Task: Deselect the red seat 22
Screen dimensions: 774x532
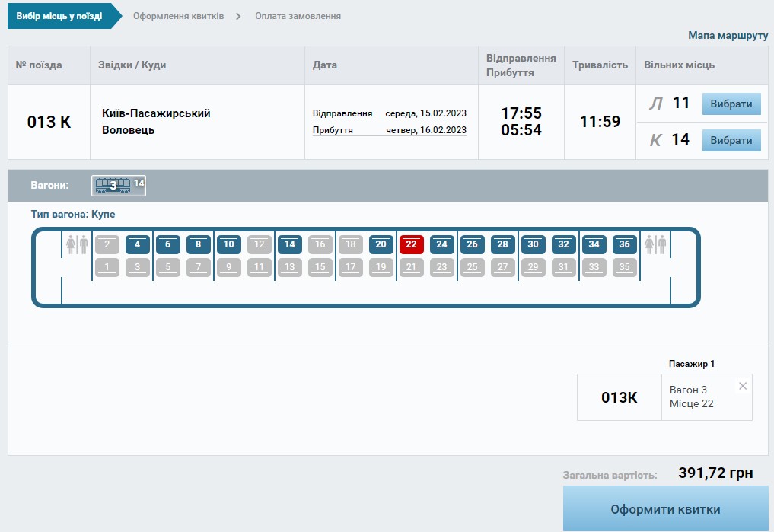Action: [411, 244]
